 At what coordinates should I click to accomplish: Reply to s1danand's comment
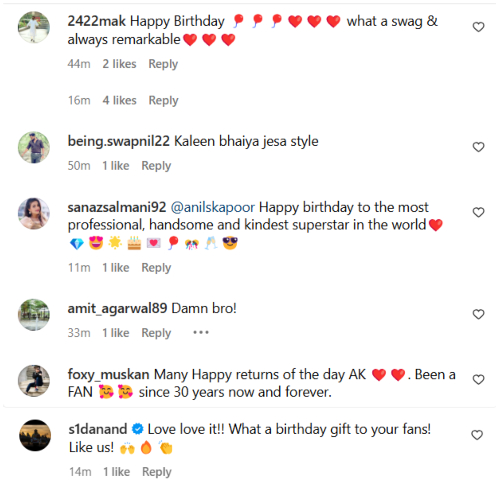click(157, 472)
